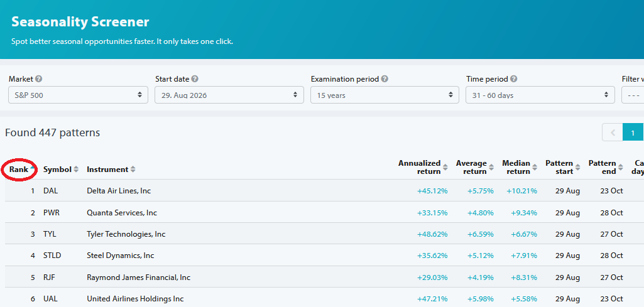Sort by Pattern end arrows

(x=621, y=168)
